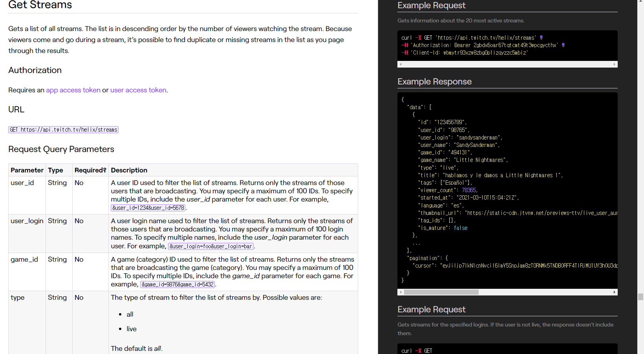Screen dimensions: 644x354
Task: Click the pagination "cursor" line
Action: tap(515, 266)
